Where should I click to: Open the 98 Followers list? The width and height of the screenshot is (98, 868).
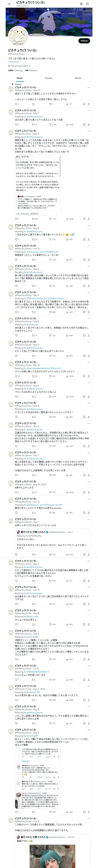tap(31, 70)
